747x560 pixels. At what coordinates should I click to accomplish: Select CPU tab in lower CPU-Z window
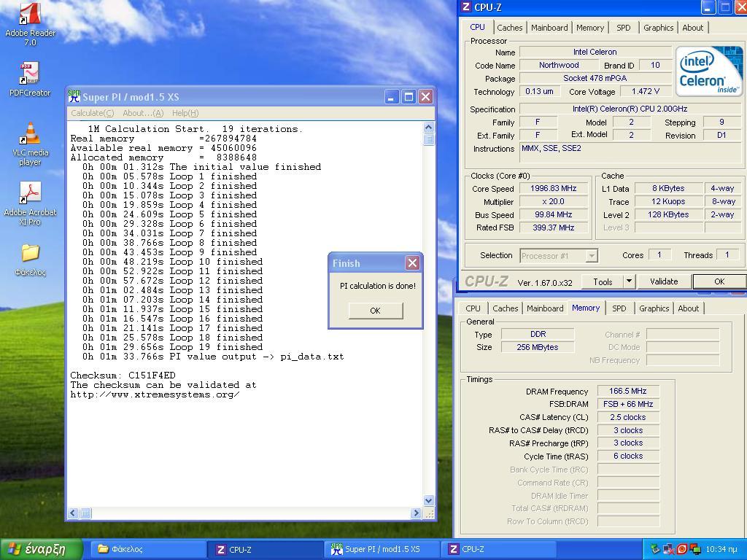(x=473, y=308)
